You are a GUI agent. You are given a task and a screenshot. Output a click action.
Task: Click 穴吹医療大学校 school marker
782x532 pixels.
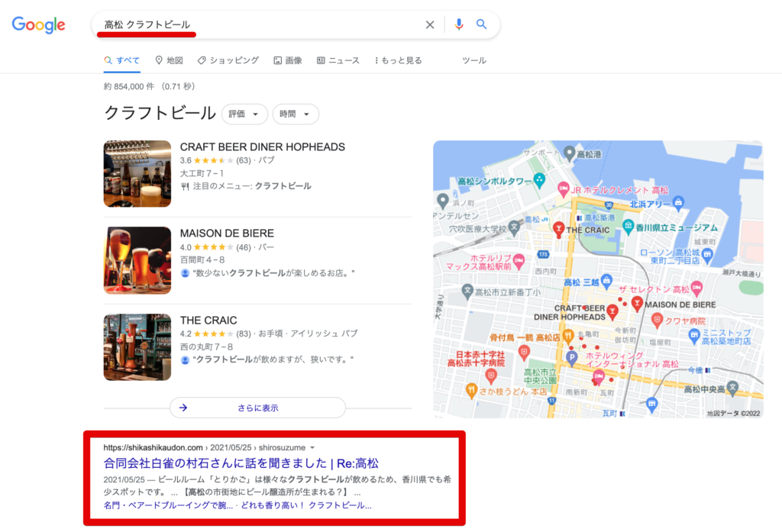(x=514, y=228)
